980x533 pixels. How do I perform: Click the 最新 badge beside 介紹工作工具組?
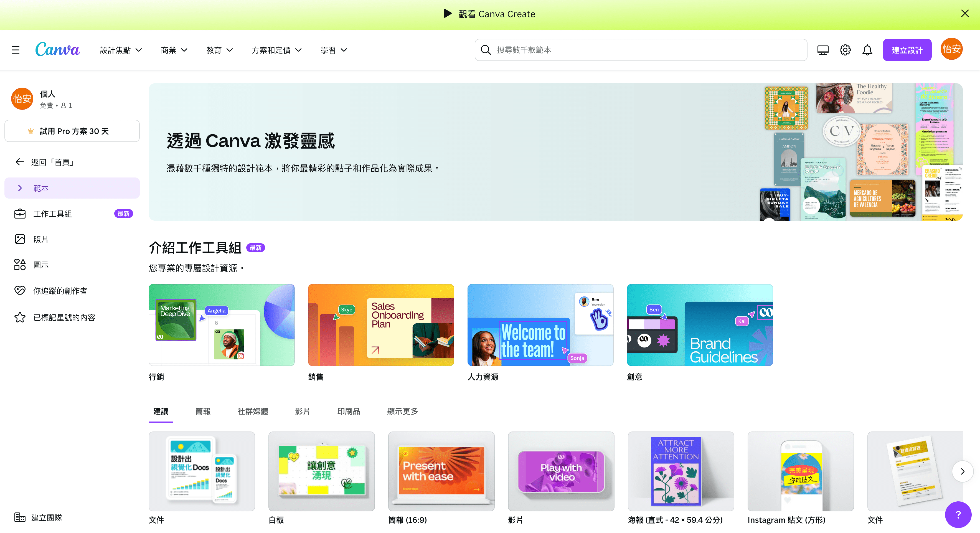(256, 248)
